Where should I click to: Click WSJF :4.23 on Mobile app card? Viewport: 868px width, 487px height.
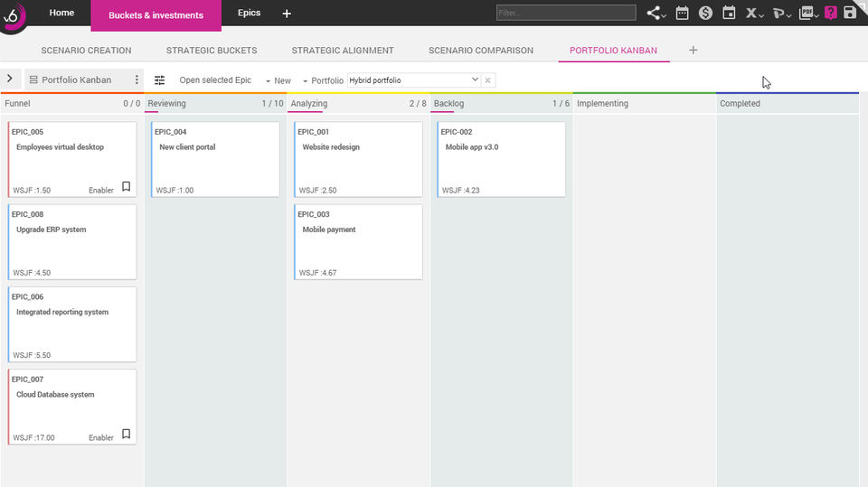coord(460,191)
